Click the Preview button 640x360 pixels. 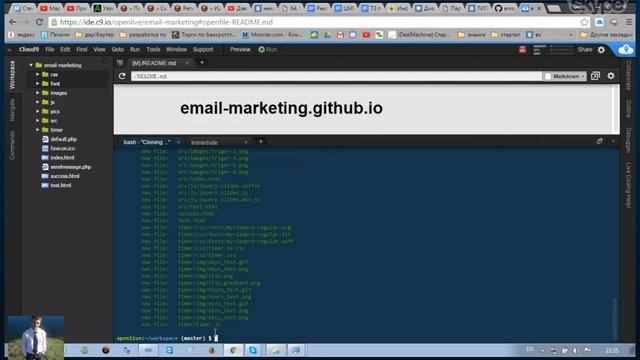240,49
